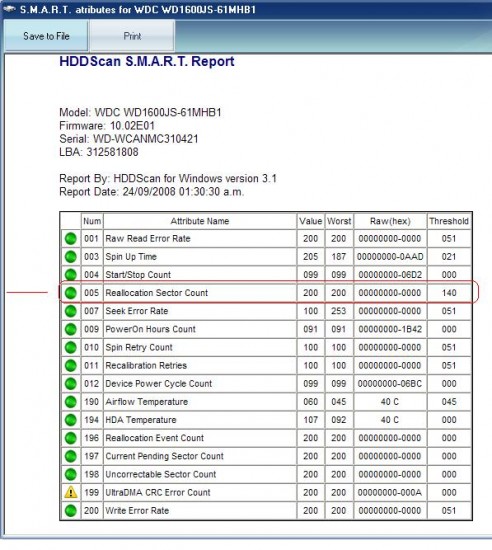492x550 pixels.
Task: Select the Device Power Cycle Count attribute name
Action: pyautogui.click(x=159, y=384)
